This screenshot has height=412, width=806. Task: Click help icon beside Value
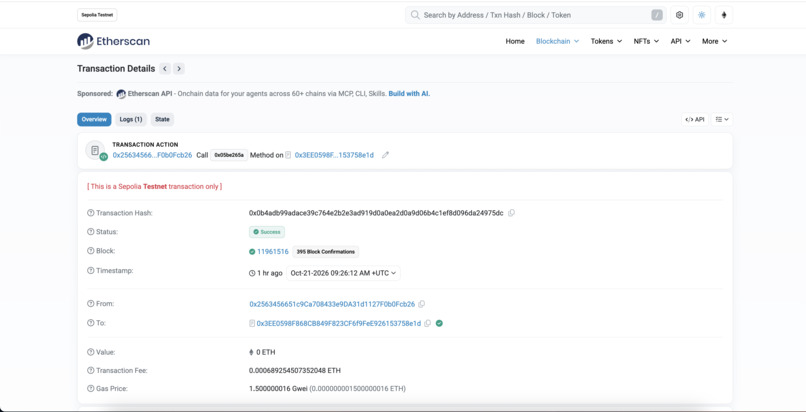pos(91,352)
